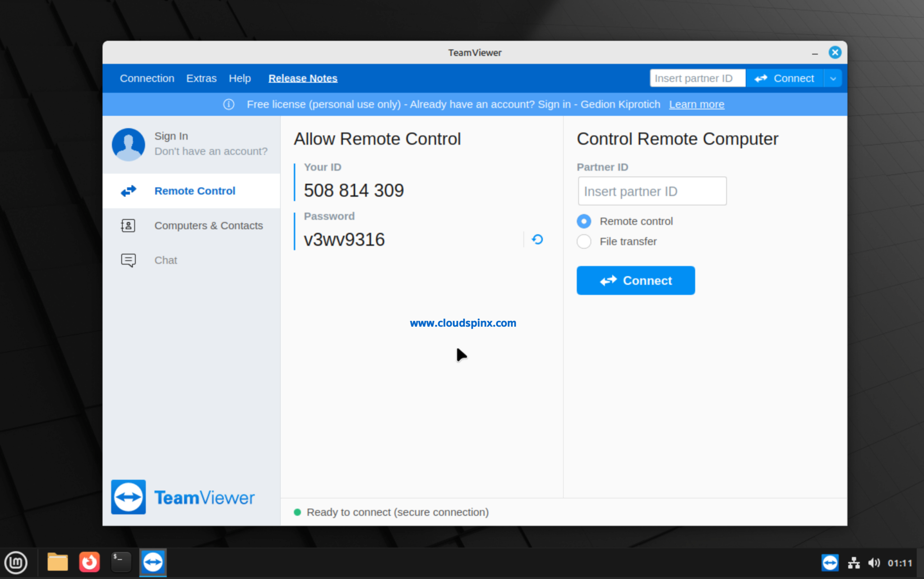Click the Connect button under Partner ID

pyautogui.click(x=636, y=280)
